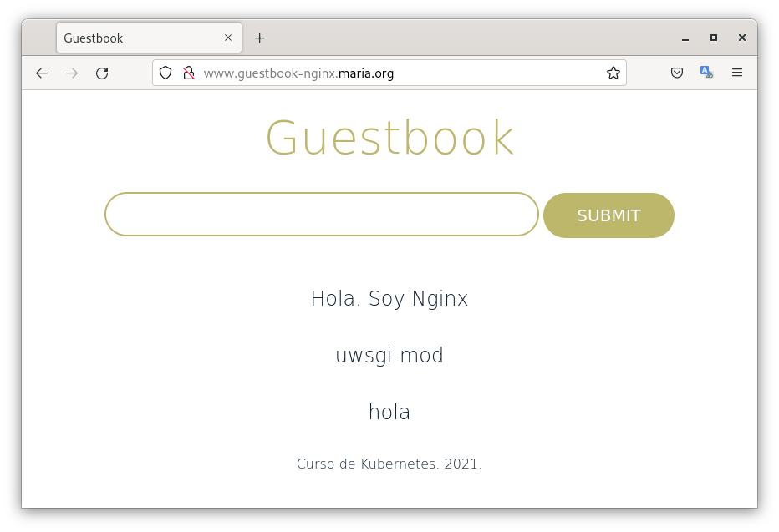This screenshot has height=532, width=779.
Task: Click the browser Back arrow
Action: (x=42, y=73)
